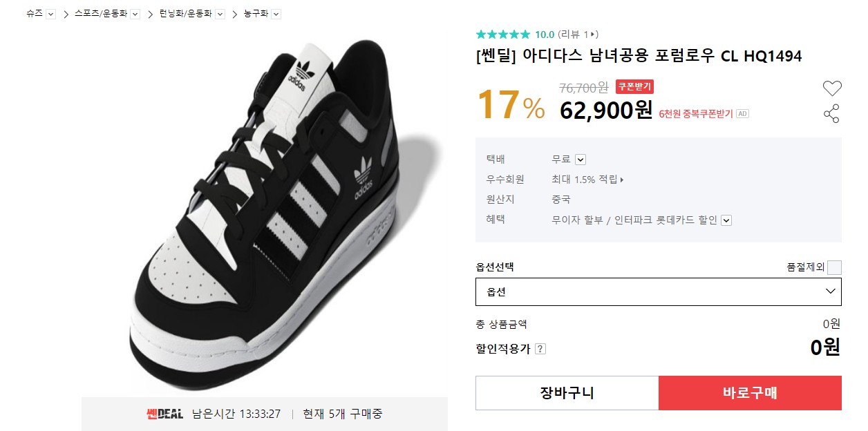Click the AD badge icon
Image resolution: width=868 pixels, height=431 pixels.
tap(742, 114)
